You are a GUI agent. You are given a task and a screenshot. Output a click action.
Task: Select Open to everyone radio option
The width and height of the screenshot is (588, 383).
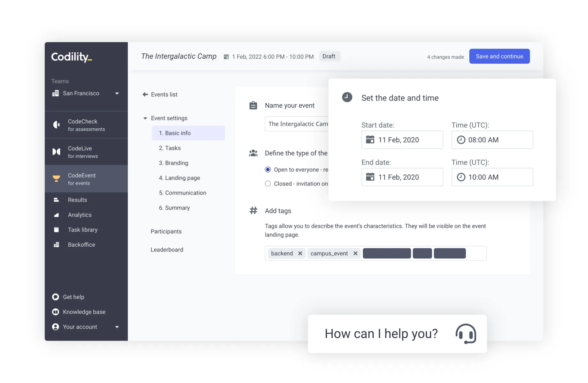coord(268,169)
